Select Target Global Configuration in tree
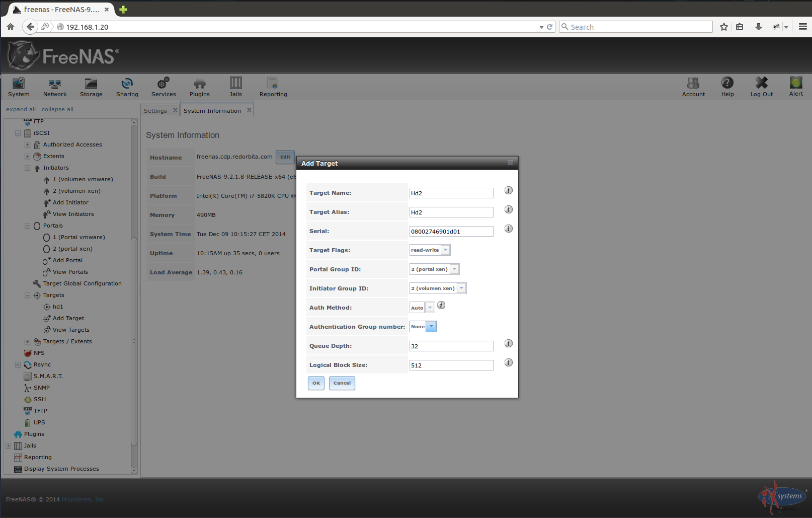Image resolution: width=812 pixels, height=518 pixels. pyautogui.click(x=82, y=283)
